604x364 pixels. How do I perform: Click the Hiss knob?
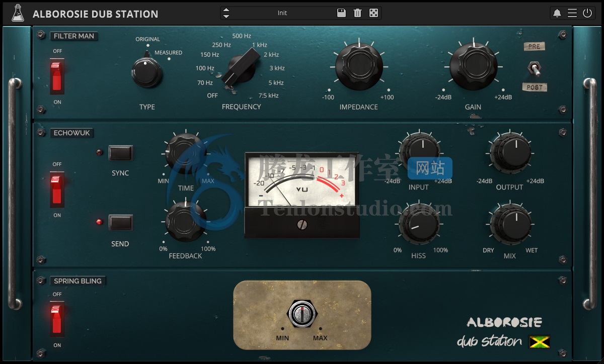tap(419, 224)
